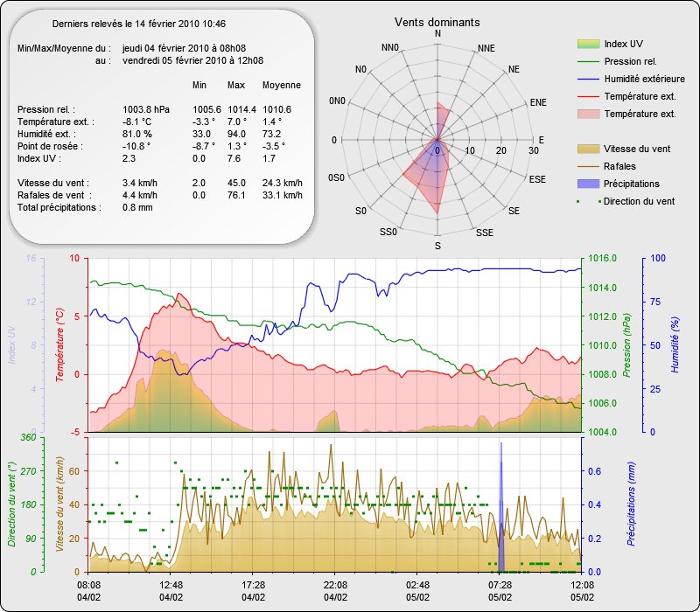Image resolution: width=700 pixels, height=612 pixels.
Task: Click the brown Rafales legend line
Action: tap(586, 166)
